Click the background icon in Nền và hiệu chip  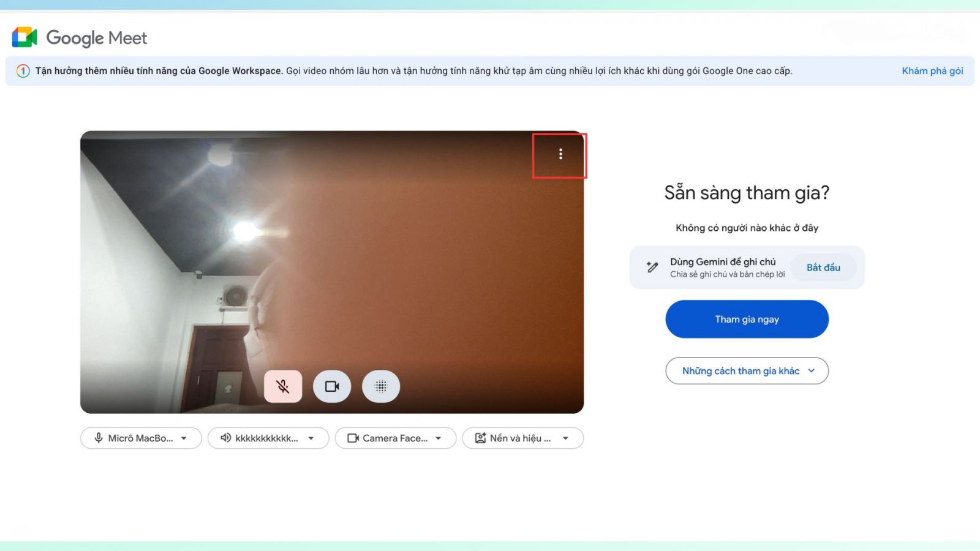(480, 438)
